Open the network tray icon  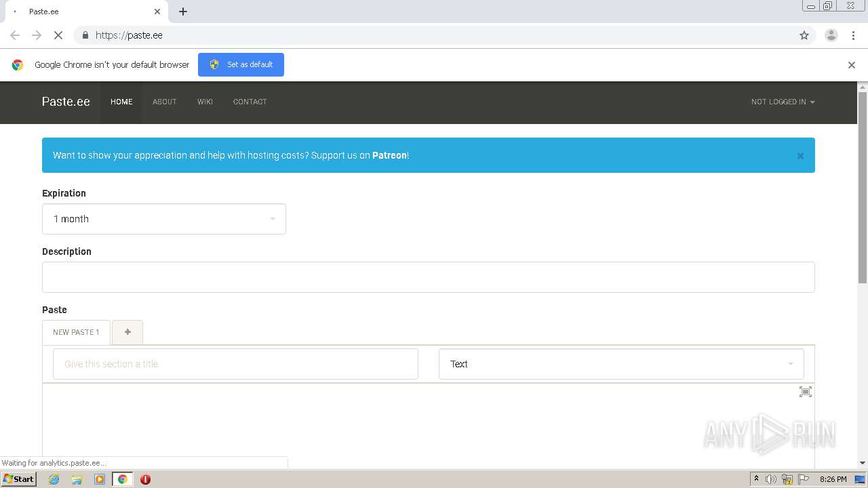pyautogui.click(x=787, y=479)
